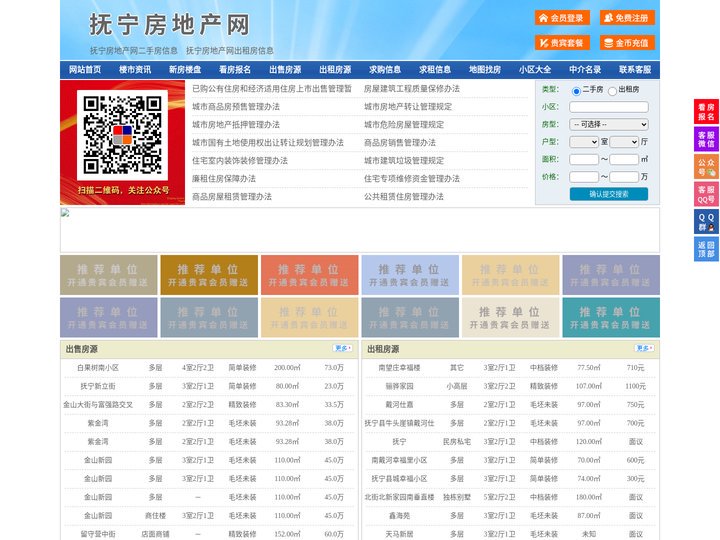Open 新房楼盘 in navigation bar
720x540 pixels.
pyautogui.click(x=185, y=70)
